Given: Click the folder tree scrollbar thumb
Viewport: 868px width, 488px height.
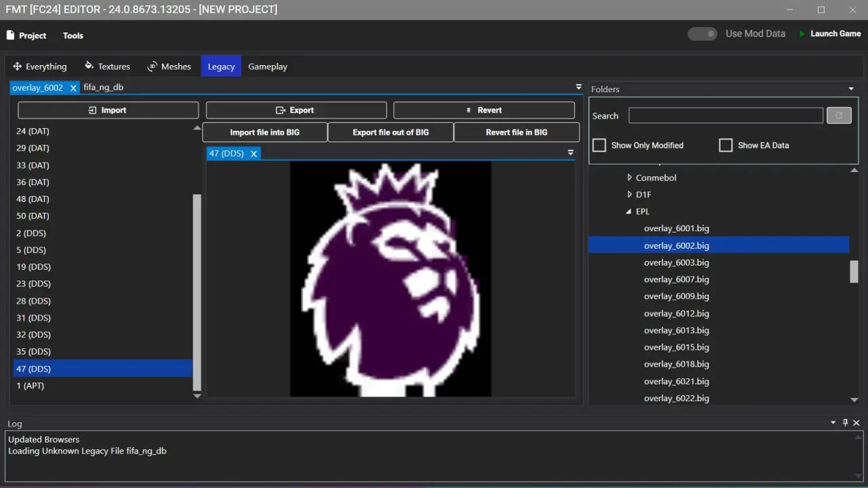Looking at the screenshot, I should [x=854, y=271].
